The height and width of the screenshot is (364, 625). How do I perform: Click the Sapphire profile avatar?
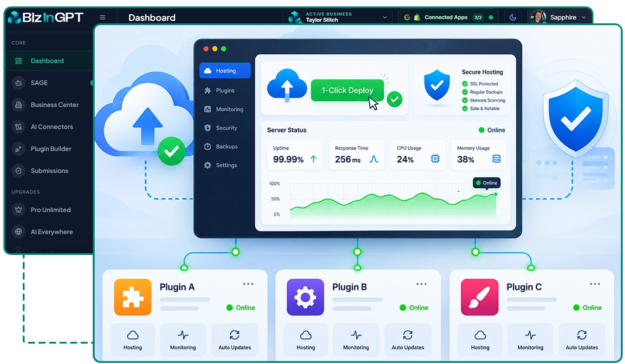point(539,17)
